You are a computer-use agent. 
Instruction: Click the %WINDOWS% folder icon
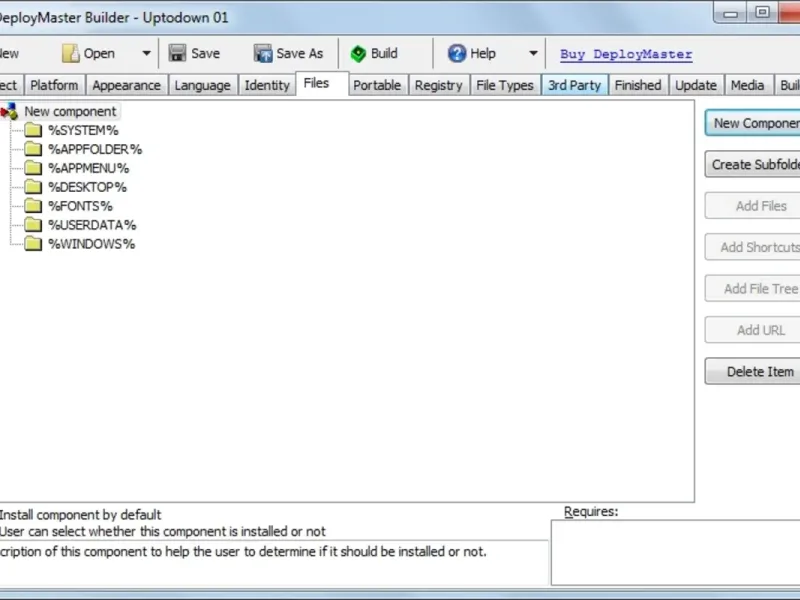coord(33,243)
